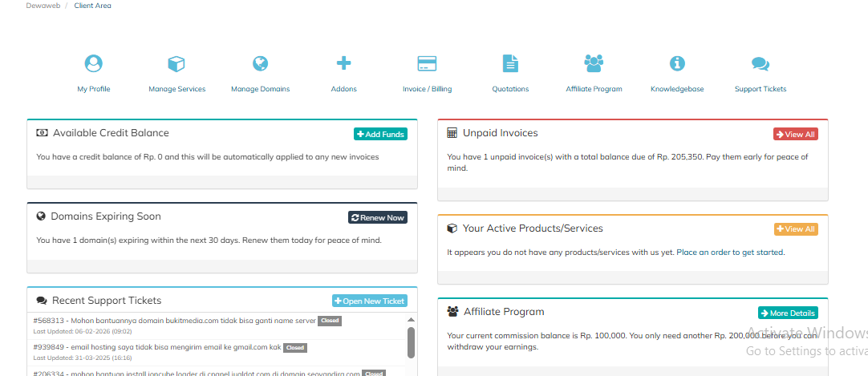Click the Closed badge on ticket #568313
The width and height of the screenshot is (868, 376).
330,321
